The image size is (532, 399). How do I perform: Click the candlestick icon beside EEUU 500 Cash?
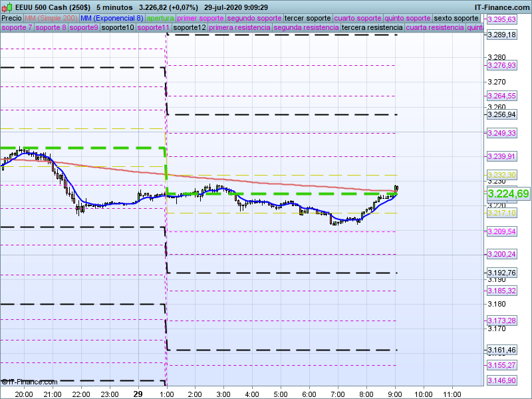(7, 7)
